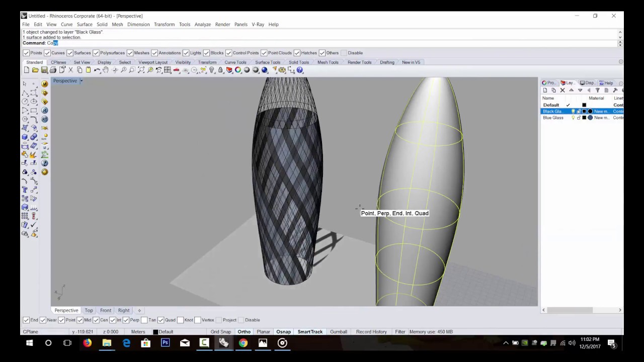Open Options with the gear toolbar icon

(x=282, y=70)
